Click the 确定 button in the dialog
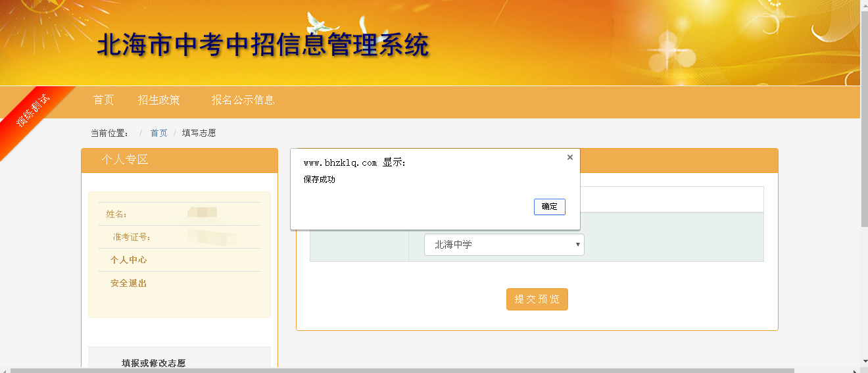This screenshot has width=868, height=373. tap(549, 207)
